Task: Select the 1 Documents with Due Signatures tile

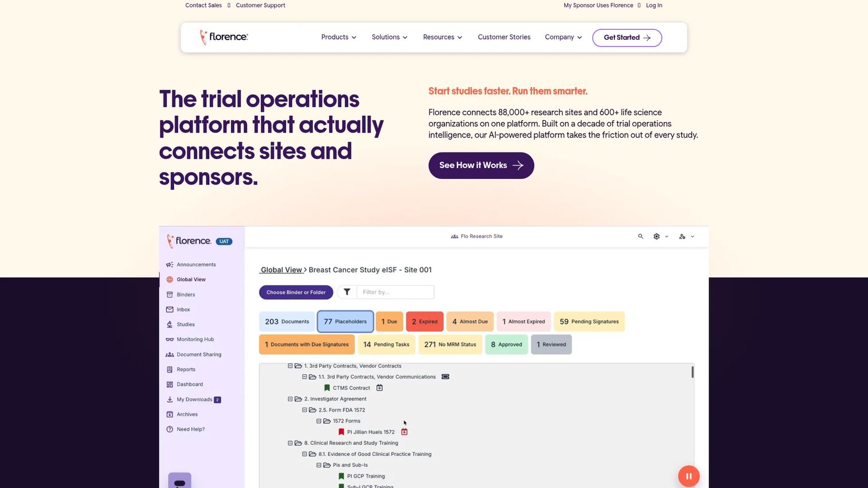Action: 307,345
